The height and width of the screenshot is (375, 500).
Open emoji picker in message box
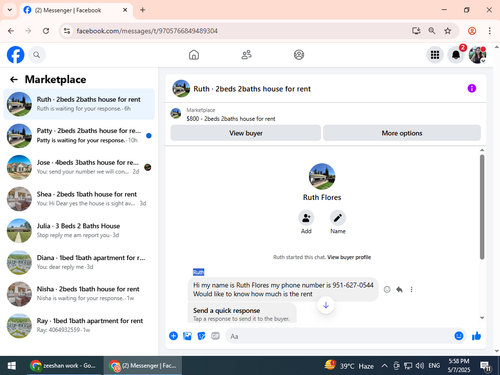coord(459,336)
